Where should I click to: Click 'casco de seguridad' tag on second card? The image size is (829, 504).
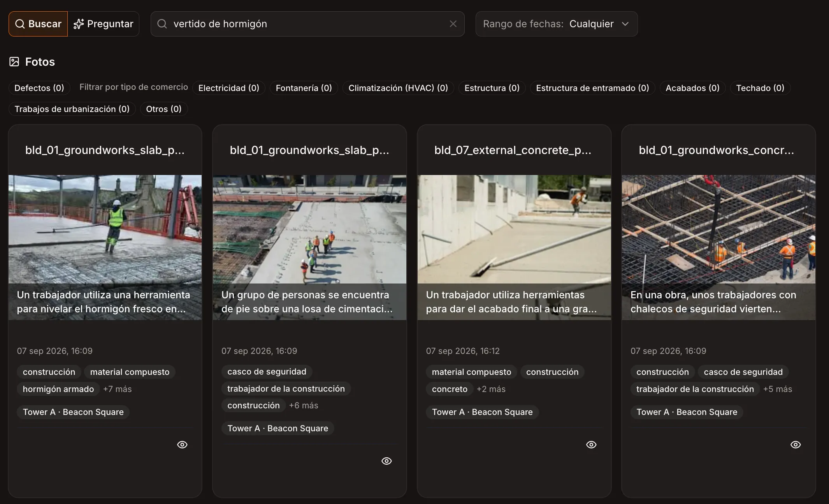[x=267, y=371]
